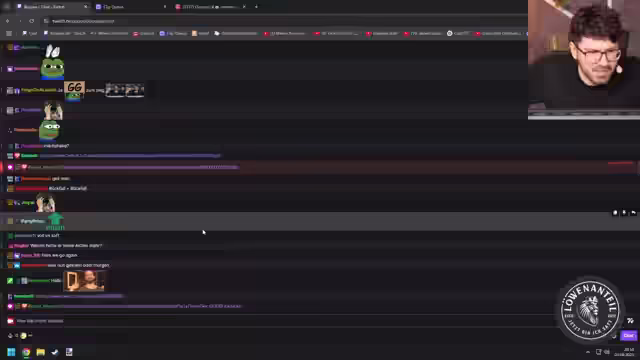
Task: Open the apps grid in bookmarks bar
Action: coord(9,33)
